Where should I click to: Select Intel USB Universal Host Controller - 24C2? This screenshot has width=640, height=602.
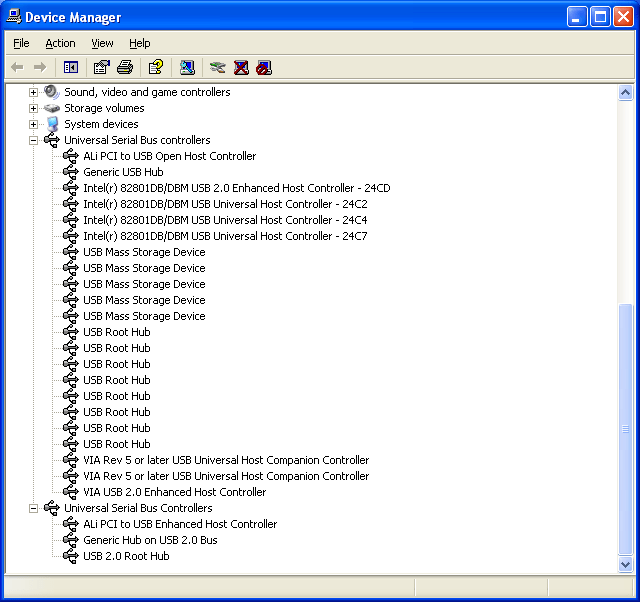225,204
